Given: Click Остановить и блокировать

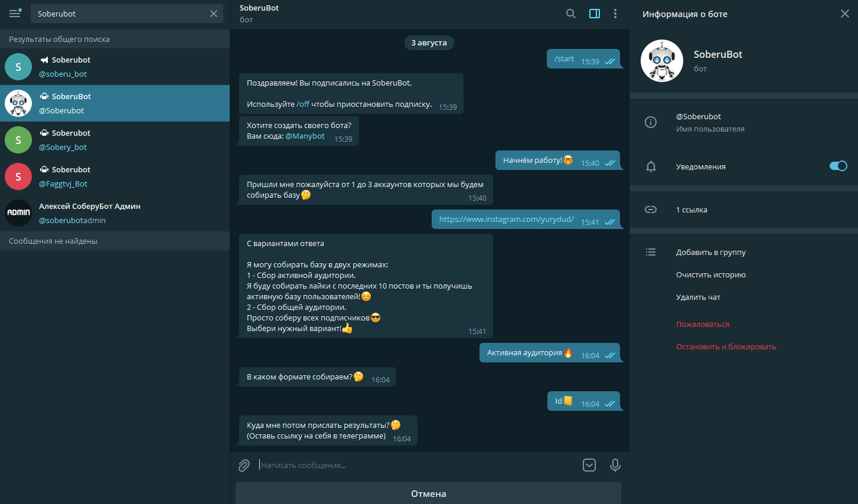Looking at the screenshot, I should [726, 346].
